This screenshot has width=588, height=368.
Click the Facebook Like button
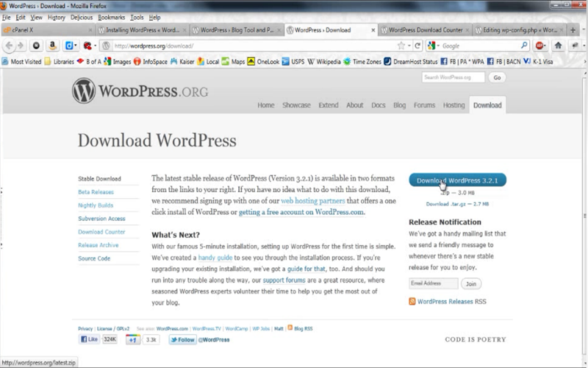(x=89, y=339)
